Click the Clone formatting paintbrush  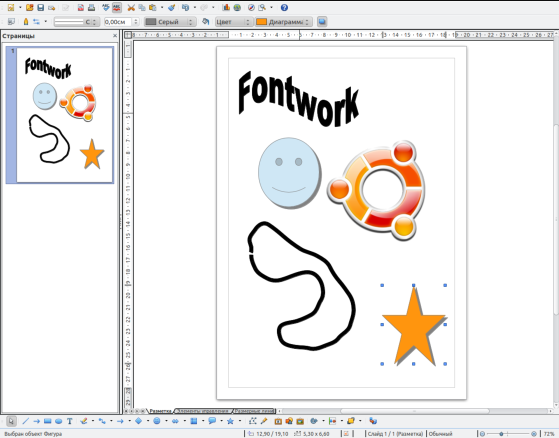click(x=171, y=7)
